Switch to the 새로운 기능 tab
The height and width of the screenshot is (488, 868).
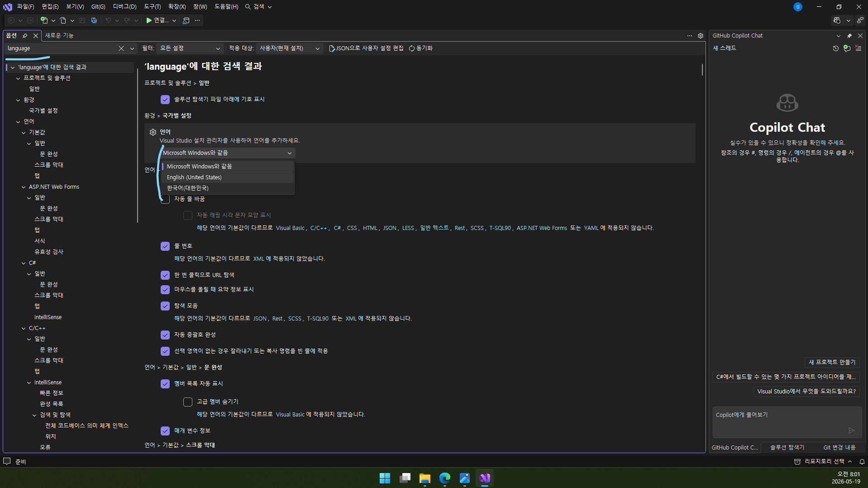[59, 36]
